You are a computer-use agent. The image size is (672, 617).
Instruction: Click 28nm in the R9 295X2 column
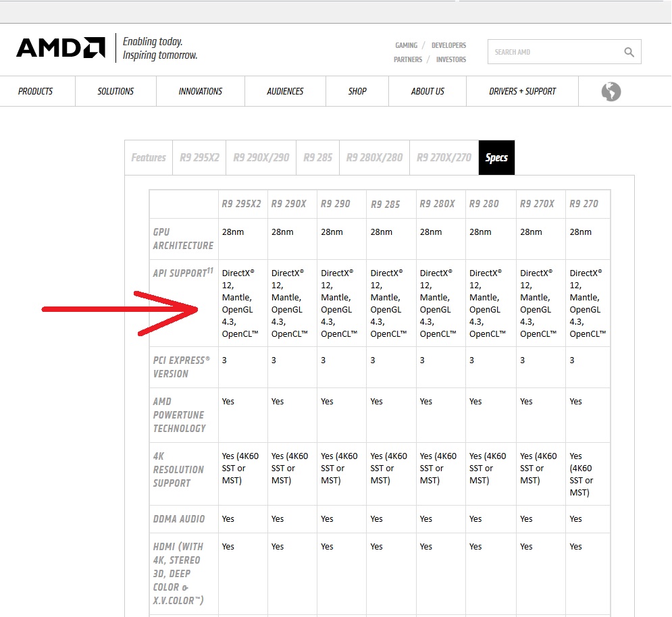(233, 232)
